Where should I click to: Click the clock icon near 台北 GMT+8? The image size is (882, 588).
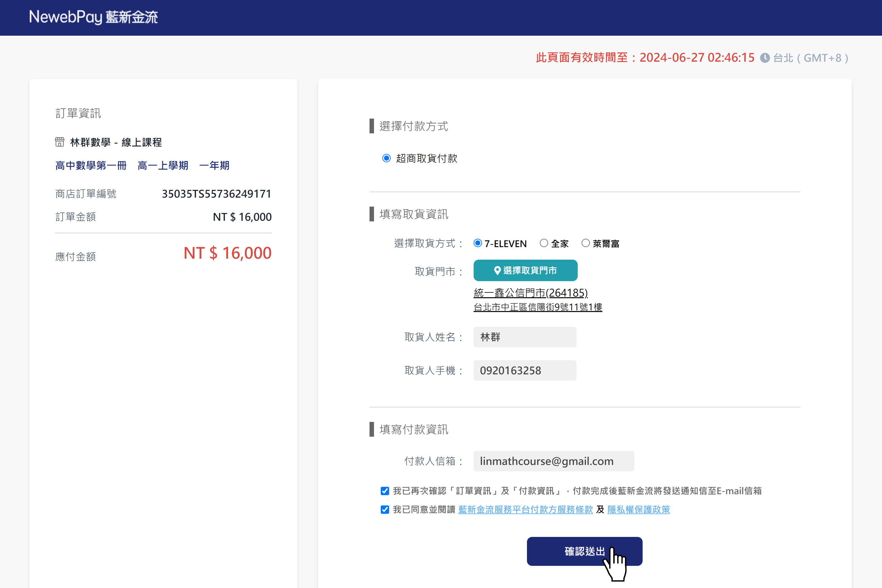pyautogui.click(x=765, y=58)
